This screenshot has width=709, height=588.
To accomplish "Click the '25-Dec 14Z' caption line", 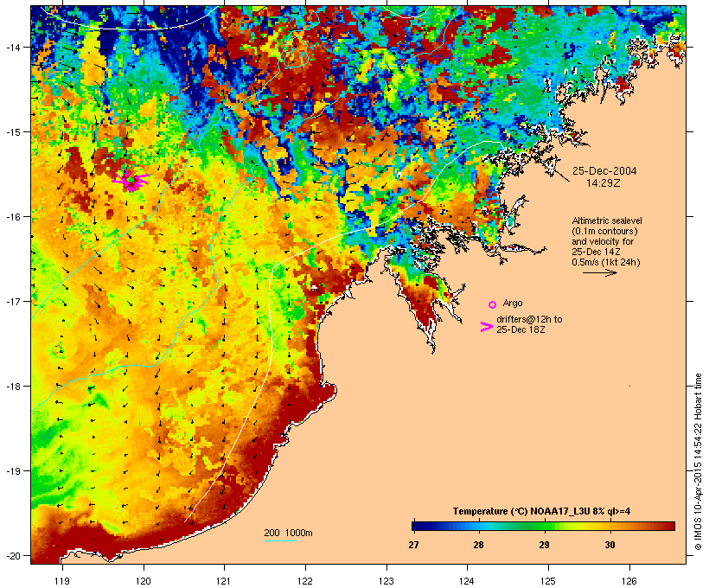I will 596,252.
